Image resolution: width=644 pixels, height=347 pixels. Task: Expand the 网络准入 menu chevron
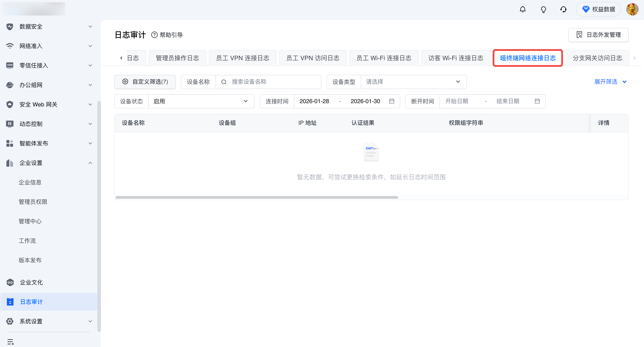pos(90,46)
